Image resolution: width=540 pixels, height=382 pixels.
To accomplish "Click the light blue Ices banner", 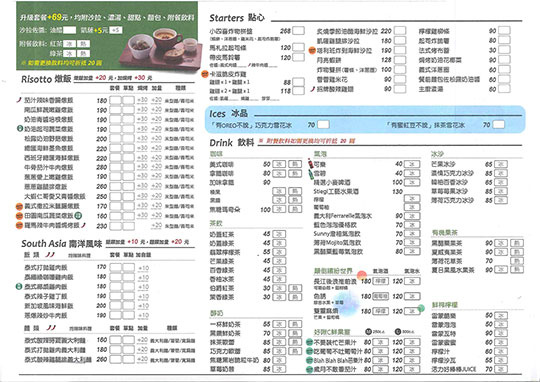I will click(x=365, y=119).
